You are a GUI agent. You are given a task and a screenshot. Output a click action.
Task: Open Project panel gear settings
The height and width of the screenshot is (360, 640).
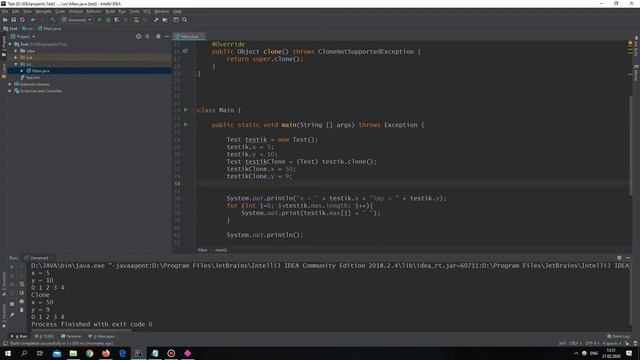[158, 36]
